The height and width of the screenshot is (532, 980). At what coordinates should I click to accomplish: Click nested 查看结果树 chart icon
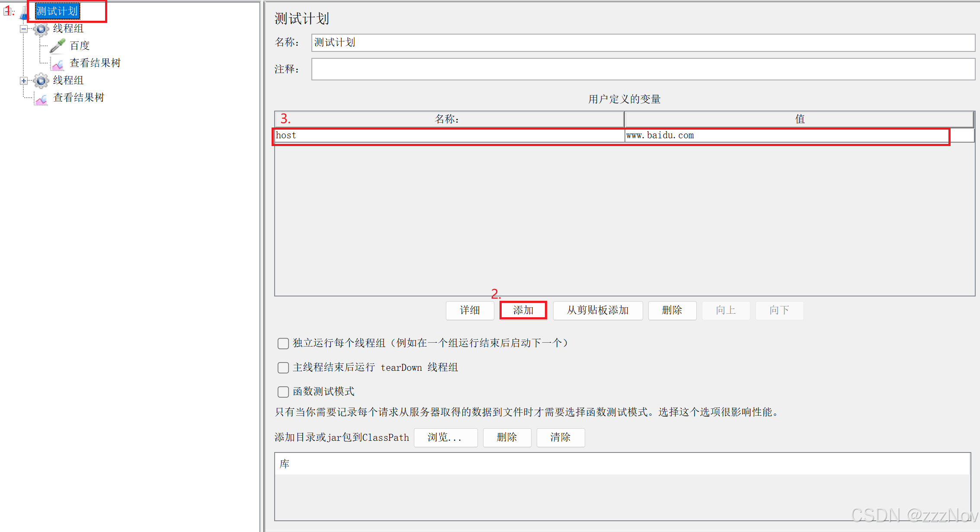click(x=58, y=64)
